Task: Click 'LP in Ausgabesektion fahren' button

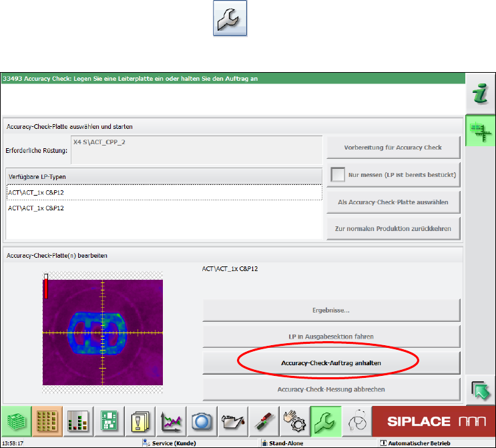Action: (331, 337)
